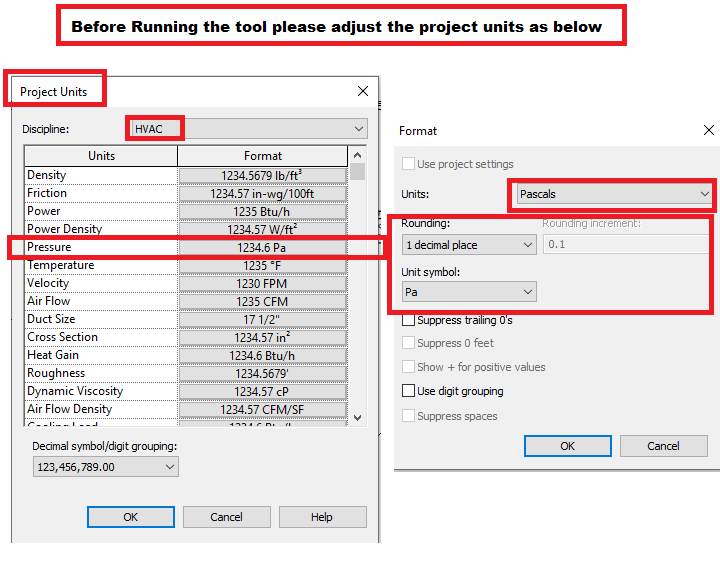The width and height of the screenshot is (720, 566).
Task: Click the Temperature format button
Action: pyautogui.click(x=262, y=265)
